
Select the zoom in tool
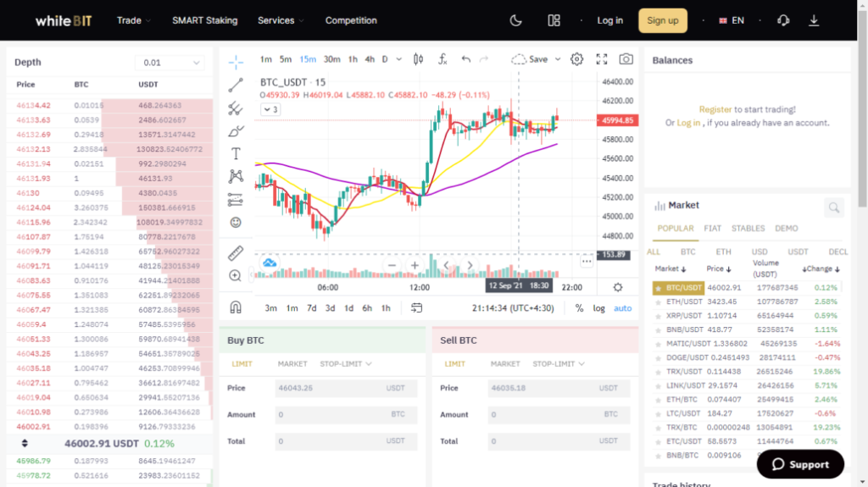tap(236, 275)
